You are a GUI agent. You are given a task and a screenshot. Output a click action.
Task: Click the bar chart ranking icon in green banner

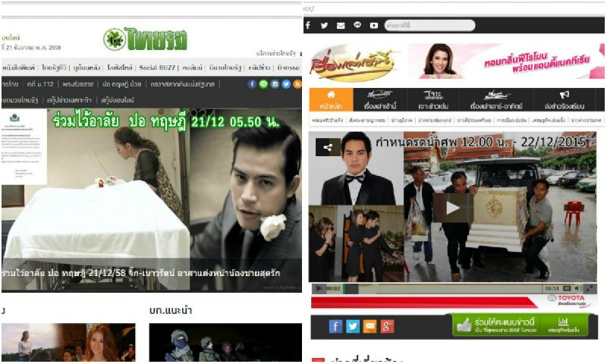click(x=563, y=322)
